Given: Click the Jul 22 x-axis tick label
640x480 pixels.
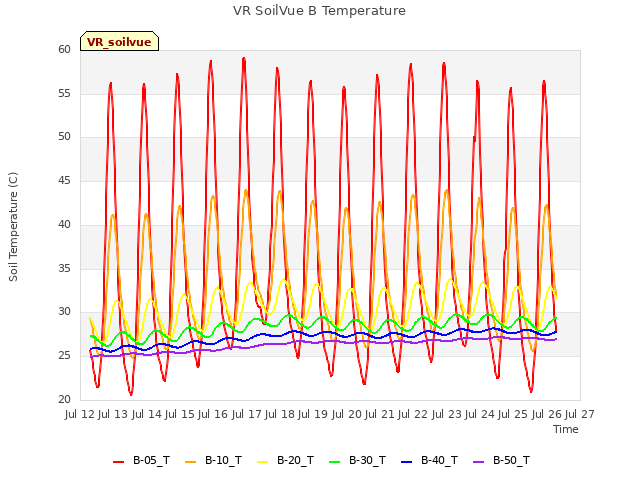Looking at the screenshot, I should coord(414,414).
